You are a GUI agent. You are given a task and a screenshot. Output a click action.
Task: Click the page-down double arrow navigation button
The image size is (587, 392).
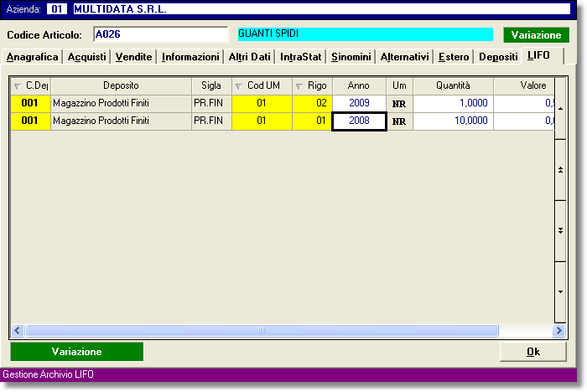tap(559, 229)
